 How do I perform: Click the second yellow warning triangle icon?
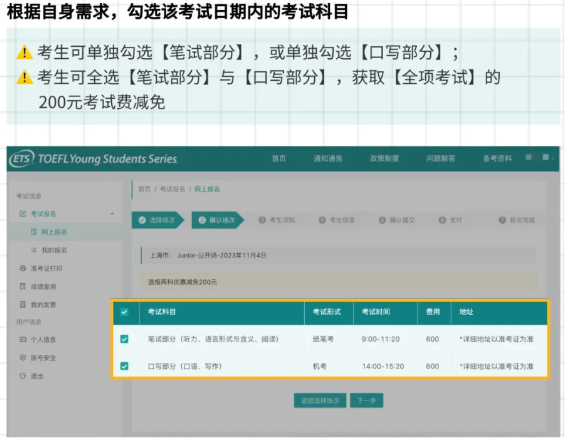[25, 77]
